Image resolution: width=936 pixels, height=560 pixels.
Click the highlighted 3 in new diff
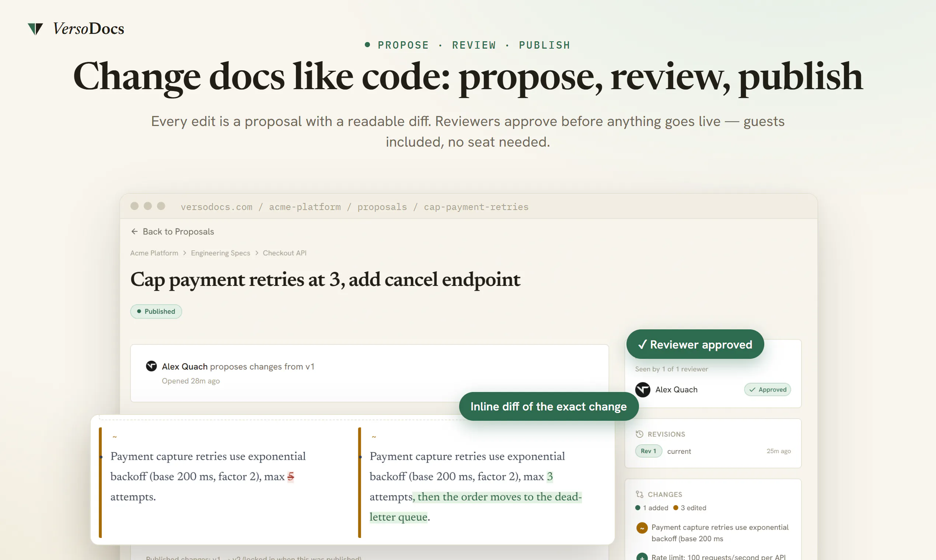click(x=550, y=477)
